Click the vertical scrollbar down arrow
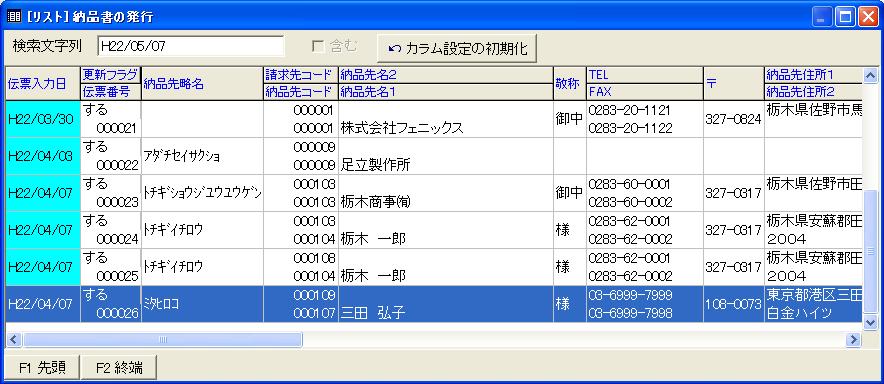884x384 pixels. [x=870, y=322]
